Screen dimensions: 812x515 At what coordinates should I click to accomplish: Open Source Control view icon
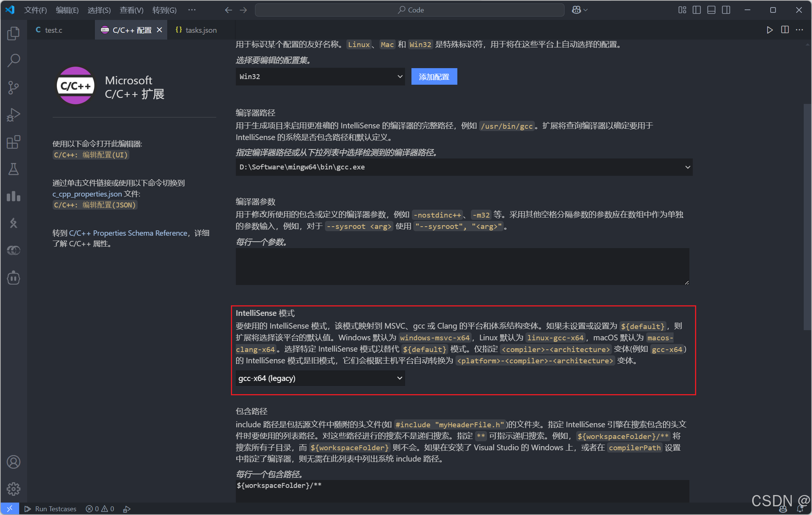click(x=14, y=87)
